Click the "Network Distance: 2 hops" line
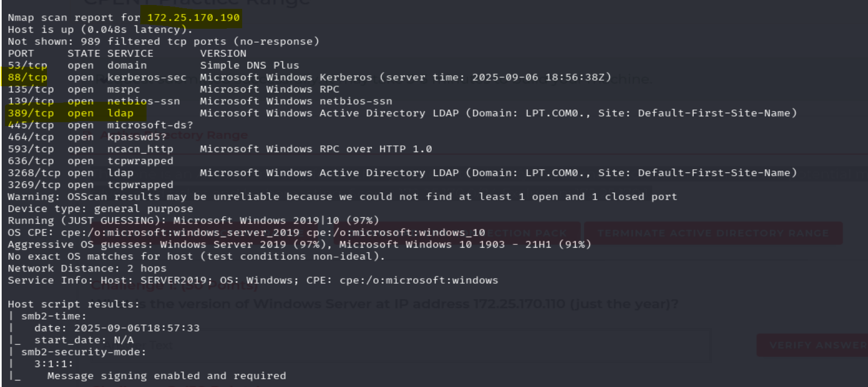This screenshot has height=387, width=868. click(87, 269)
